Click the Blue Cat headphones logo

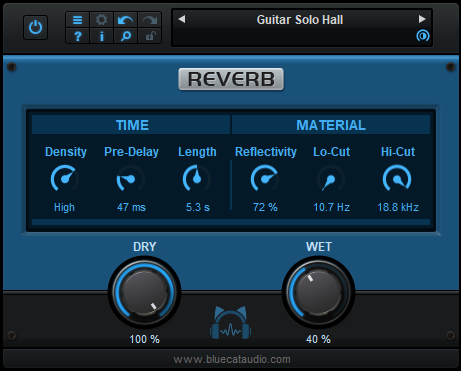231,322
